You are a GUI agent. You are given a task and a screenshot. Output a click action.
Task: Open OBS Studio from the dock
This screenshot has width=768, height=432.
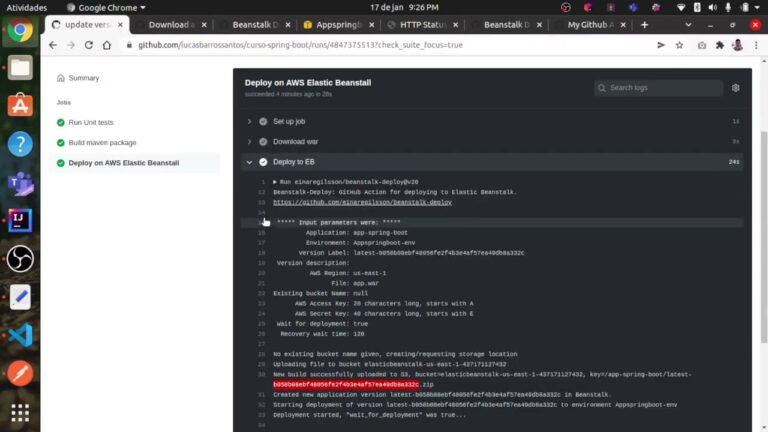(20, 259)
